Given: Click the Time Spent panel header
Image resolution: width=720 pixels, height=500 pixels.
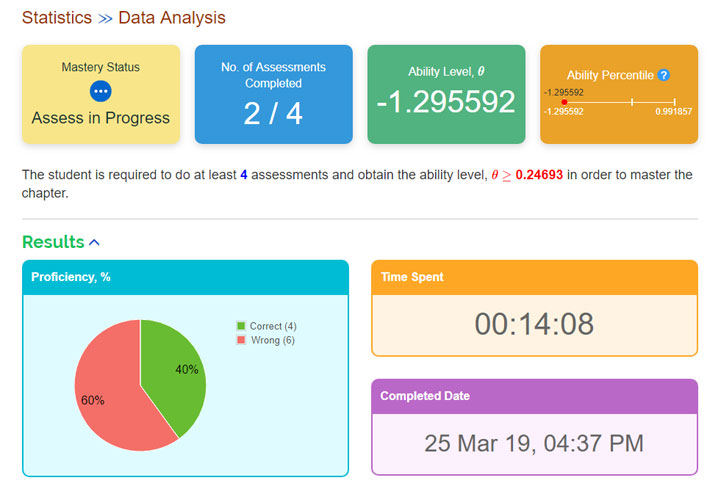Looking at the screenshot, I should (534, 277).
